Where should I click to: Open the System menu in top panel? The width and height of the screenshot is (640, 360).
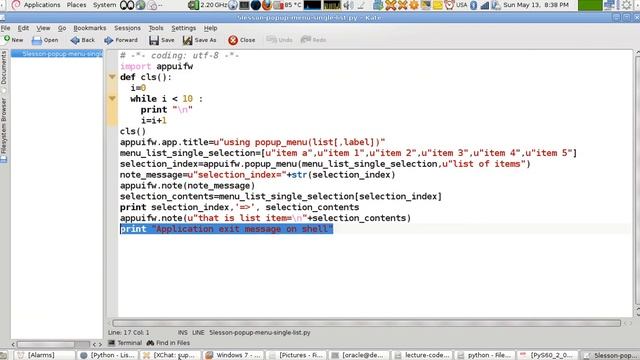point(104,5)
